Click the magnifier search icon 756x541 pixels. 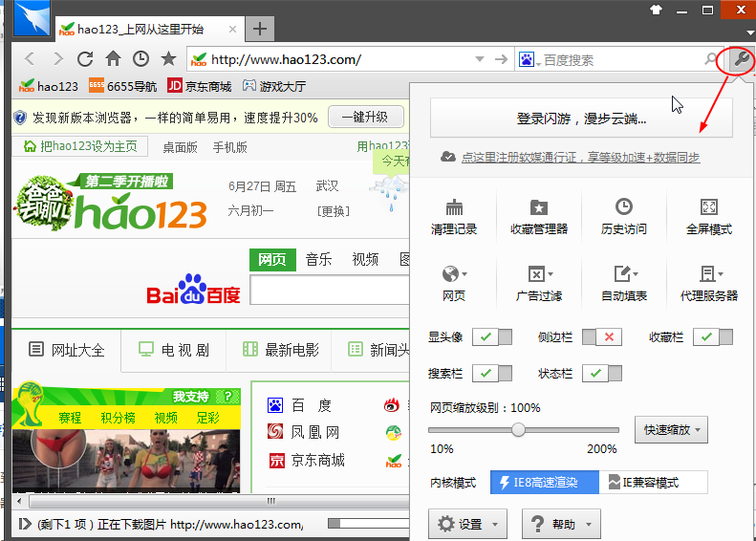(x=710, y=59)
